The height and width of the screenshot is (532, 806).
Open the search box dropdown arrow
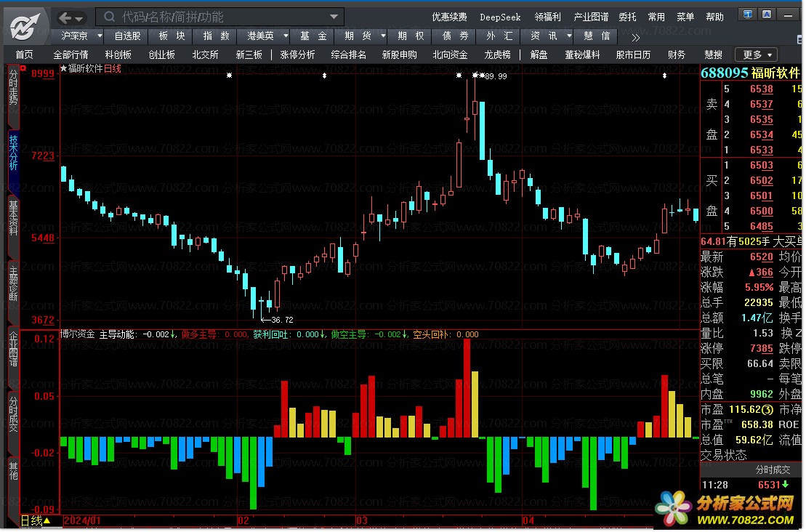334,17
